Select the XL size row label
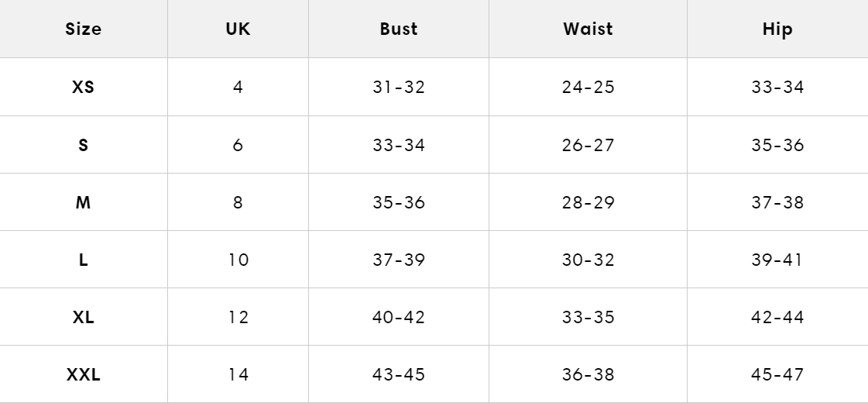The image size is (868, 403). click(x=84, y=317)
